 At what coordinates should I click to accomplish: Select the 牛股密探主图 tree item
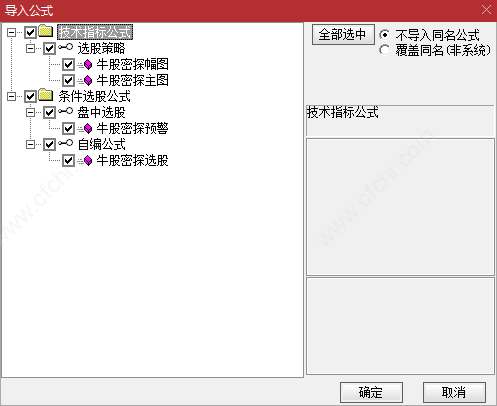click(x=132, y=80)
